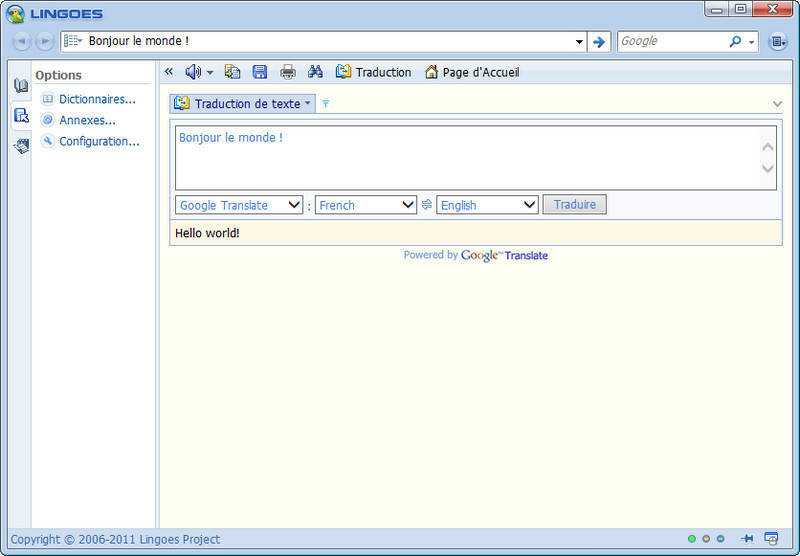Open the Traduction toolbar button
This screenshot has height=556, width=800.
click(373, 72)
